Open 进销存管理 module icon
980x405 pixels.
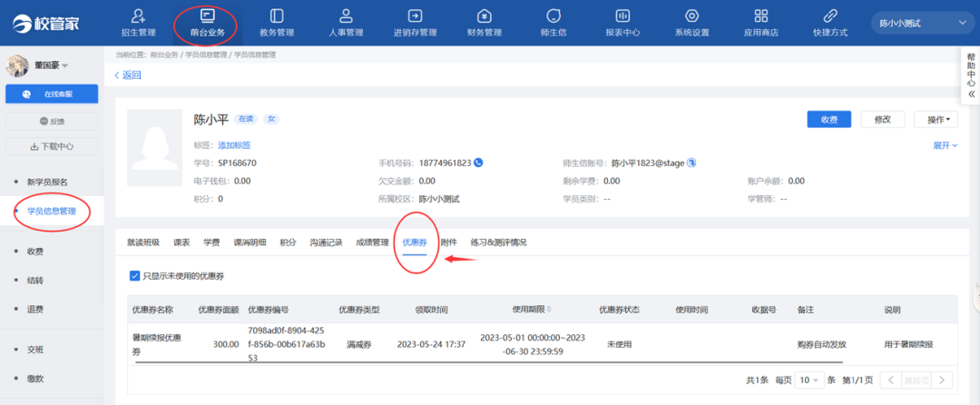pyautogui.click(x=415, y=16)
